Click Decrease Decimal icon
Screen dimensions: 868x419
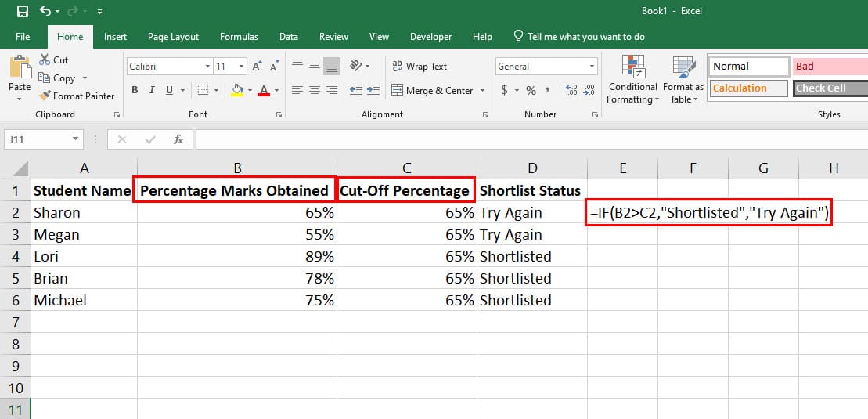tap(589, 90)
